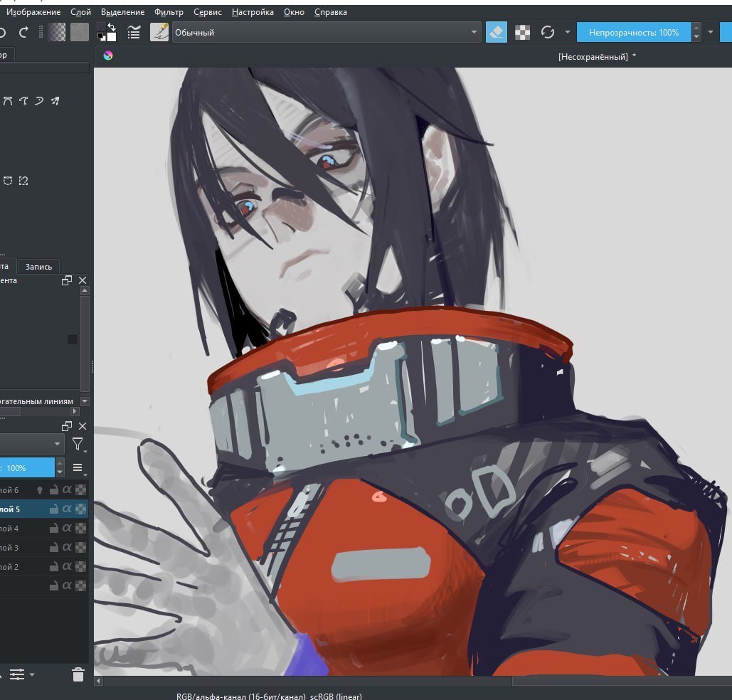Reload the original brush preset
This screenshot has height=700, width=732.
547,32
